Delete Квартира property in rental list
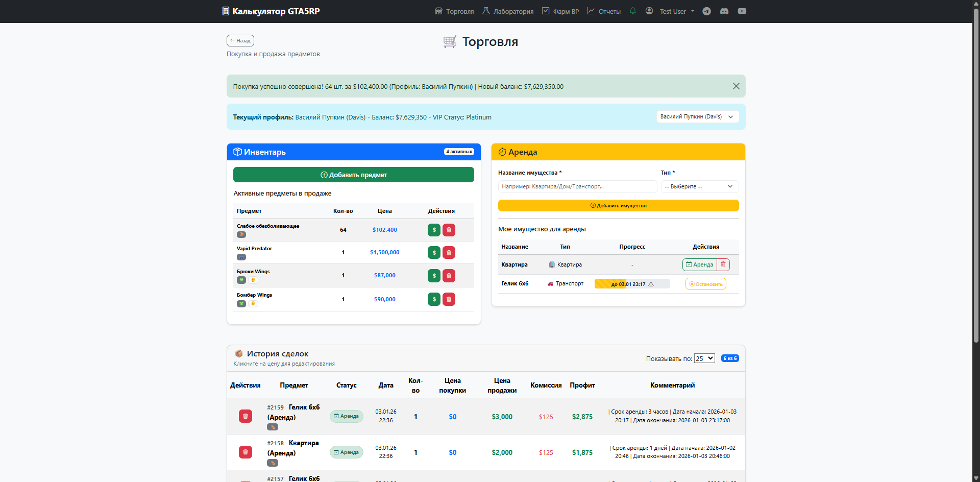This screenshot has height=482, width=980. coord(723,264)
